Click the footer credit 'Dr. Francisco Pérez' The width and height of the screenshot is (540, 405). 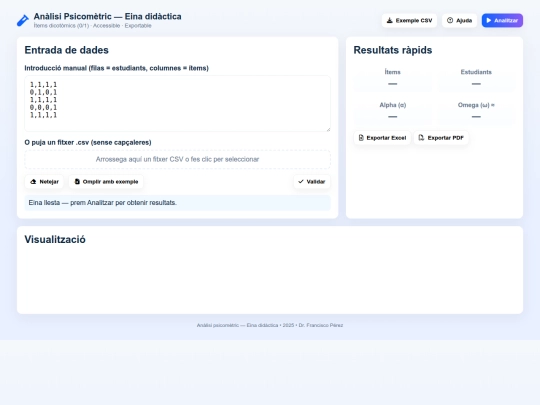pyautogui.click(x=321, y=325)
